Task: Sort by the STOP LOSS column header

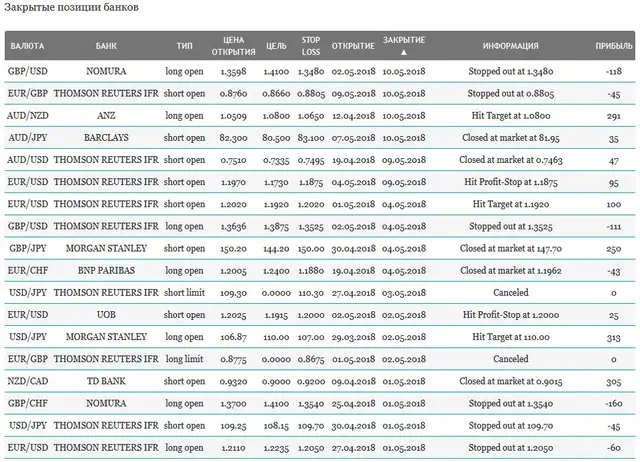Action: click(311, 46)
